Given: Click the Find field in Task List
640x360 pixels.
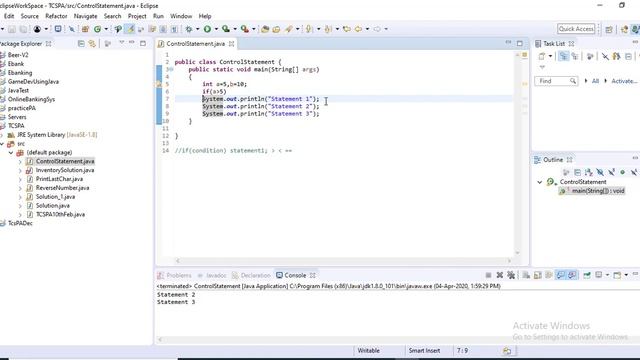Looking at the screenshot, I should [x=556, y=81].
